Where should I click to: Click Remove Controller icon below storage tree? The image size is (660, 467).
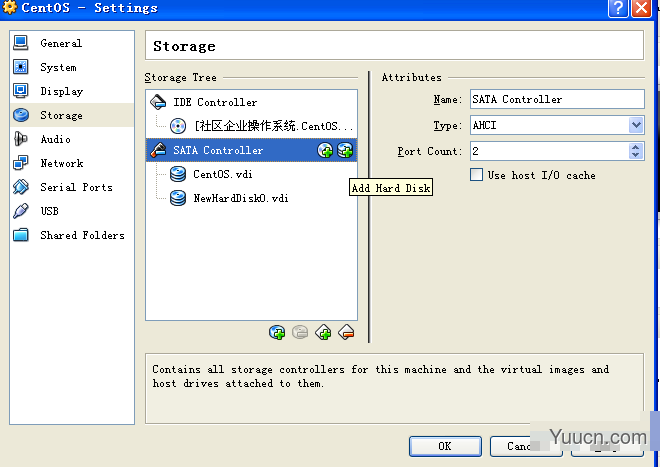click(346, 332)
